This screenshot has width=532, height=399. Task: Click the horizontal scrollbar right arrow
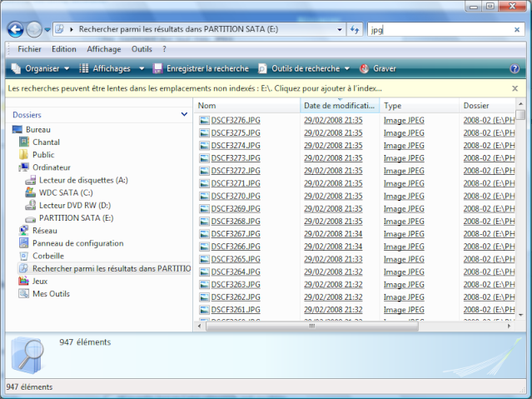(x=509, y=326)
